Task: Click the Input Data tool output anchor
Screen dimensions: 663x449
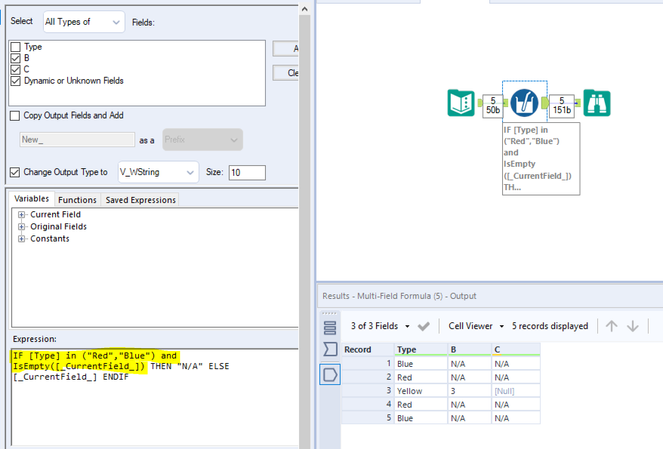Action: click(480, 103)
